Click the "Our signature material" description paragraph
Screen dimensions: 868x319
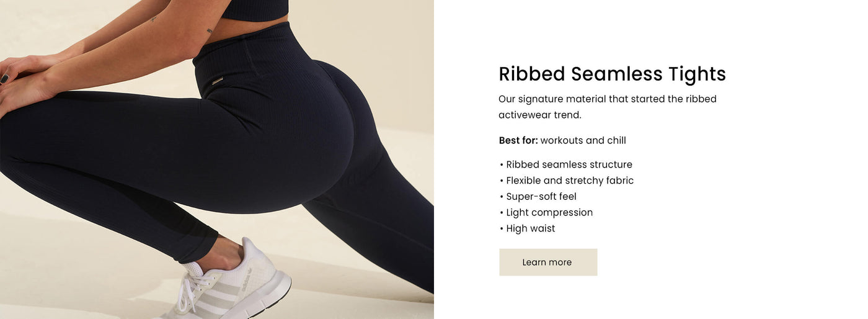click(x=608, y=107)
